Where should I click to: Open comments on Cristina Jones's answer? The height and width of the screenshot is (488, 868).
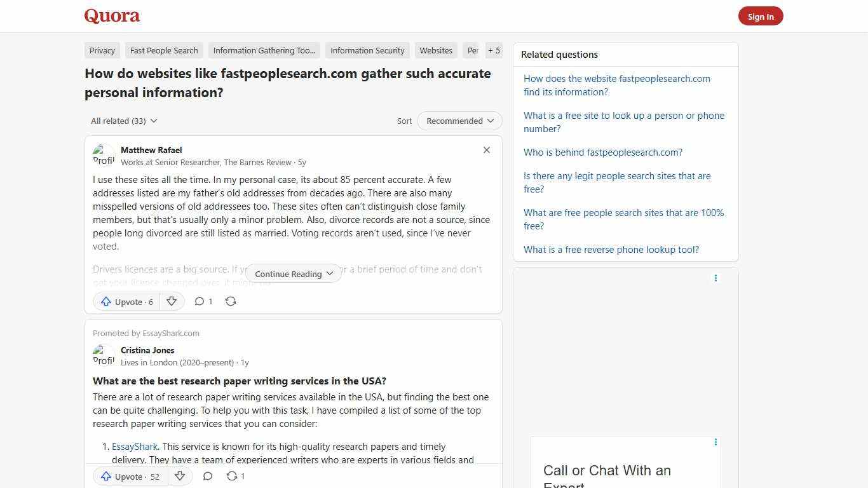208,476
